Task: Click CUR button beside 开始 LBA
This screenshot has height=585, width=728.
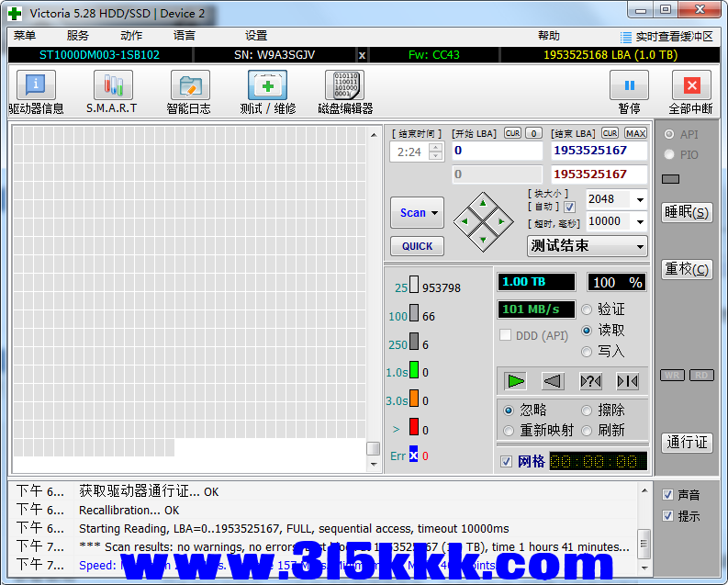Action: [x=512, y=133]
